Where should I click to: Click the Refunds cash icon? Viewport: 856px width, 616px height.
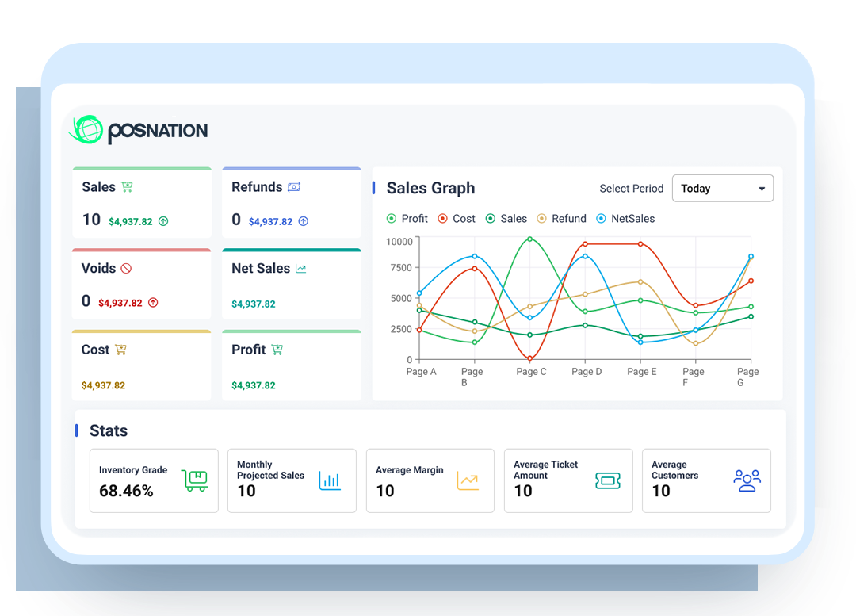[x=294, y=187]
